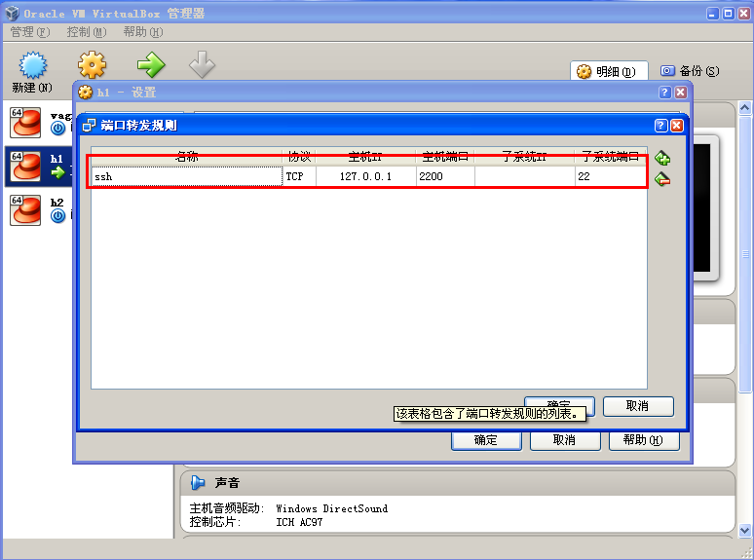This screenshot has height=560, width=754.
Task: Switch to the 备份 snapshots view
Action: click(690, 71)
